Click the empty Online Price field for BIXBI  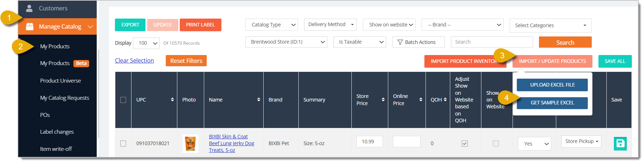pos(407,142)
